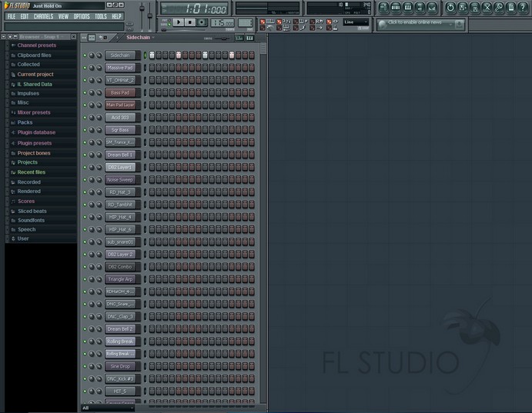Screen dimensions: 532x413
Task: Open the help question mark icon
Action: tap(523, 8)
